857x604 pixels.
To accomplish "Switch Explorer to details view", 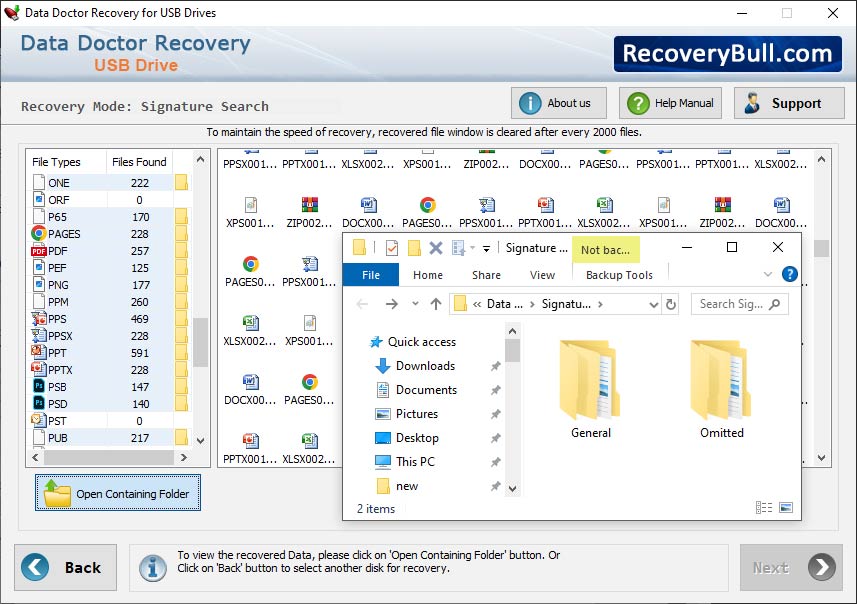I will click(764, 508).
